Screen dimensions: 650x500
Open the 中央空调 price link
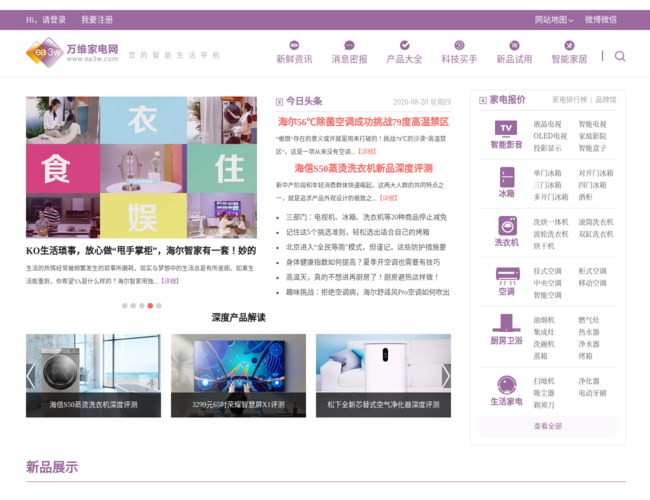coord(547,283)
